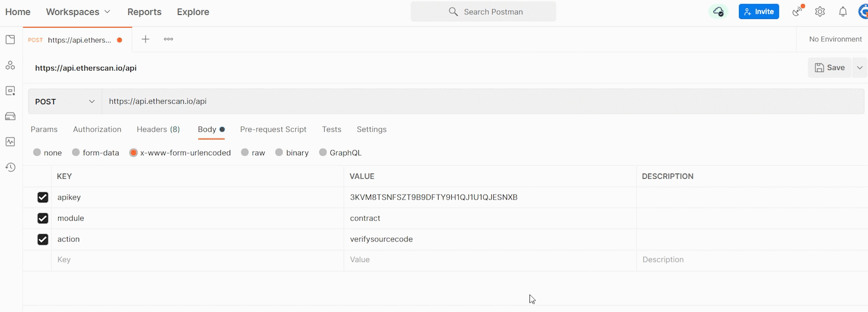Click the verifysourcecode value cell

pos(490,239)
